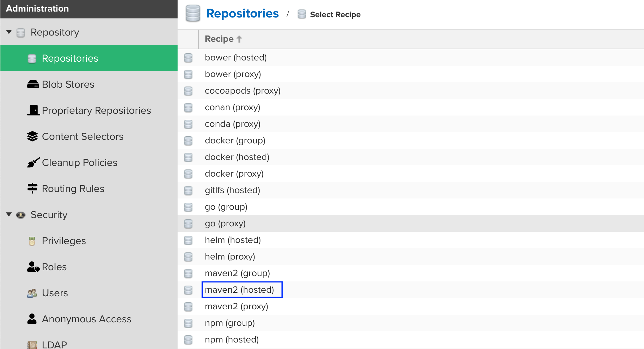This screenshot has width=644, height=349.
Task: Open the LDAP sidebar item
Action: 54,344
